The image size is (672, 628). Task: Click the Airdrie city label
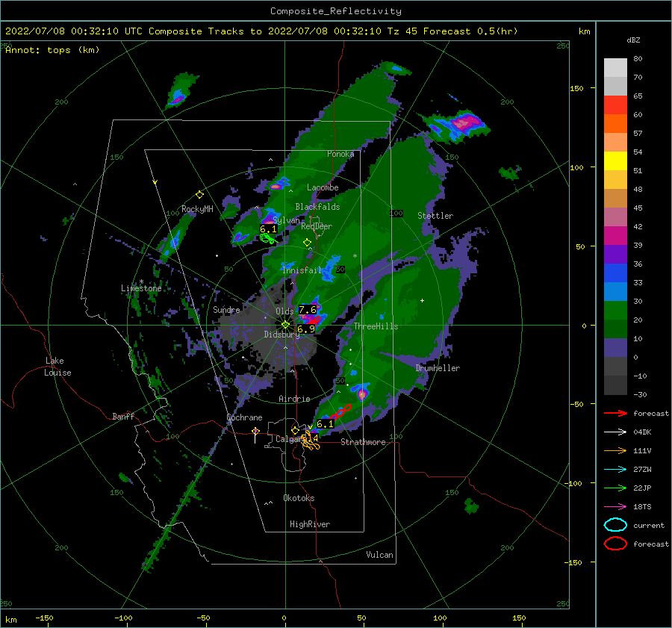[x=294, y=399]
